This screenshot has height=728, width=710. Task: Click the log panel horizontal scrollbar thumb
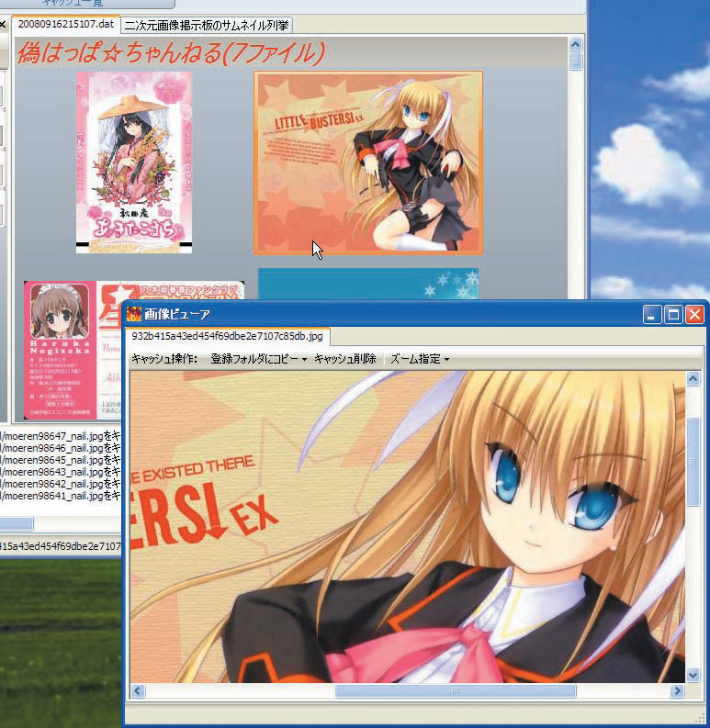pyautogui.click(x=17, y=523)
